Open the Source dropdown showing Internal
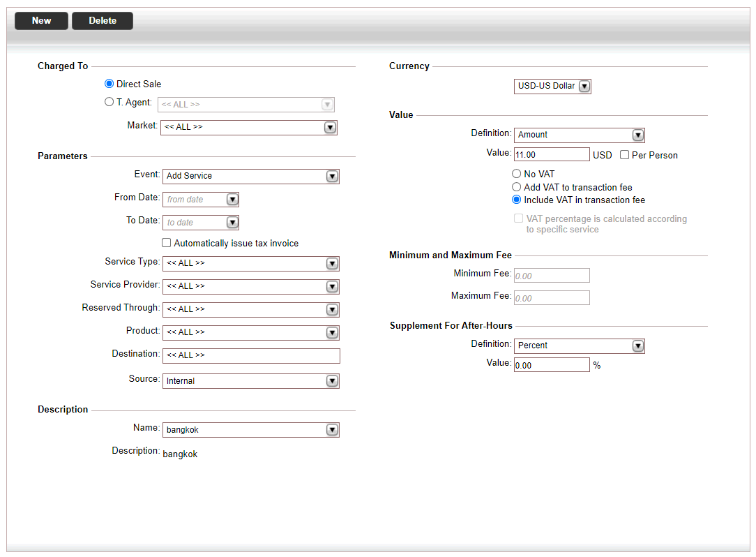Screen dimensions: 756x557 (332, 381)
